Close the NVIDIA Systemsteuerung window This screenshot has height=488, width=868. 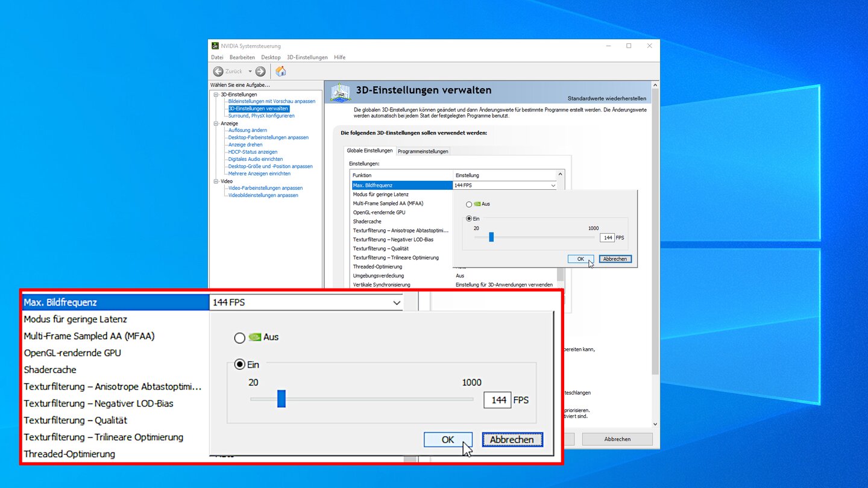(x=649, y=46)
